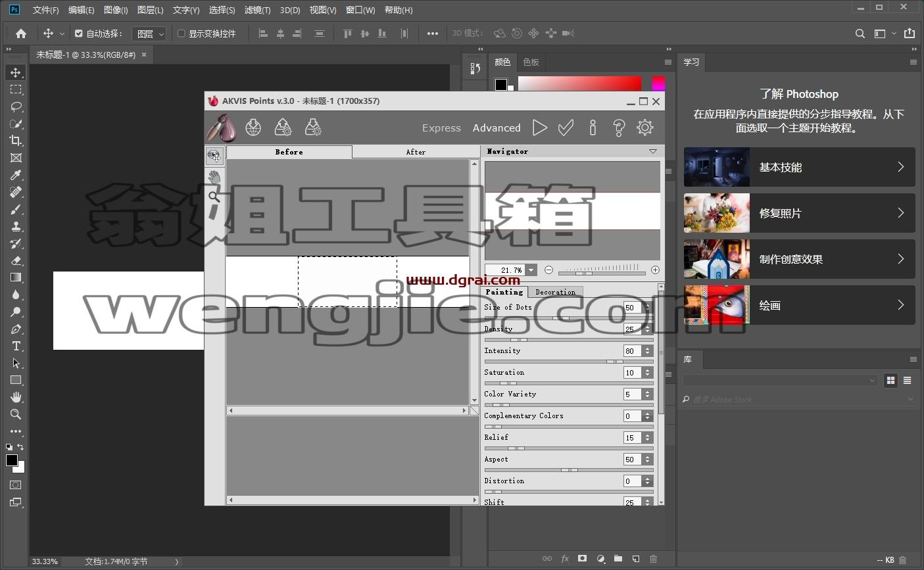Click the AKVIS Run play button
This screenshot has height=570, width=924.
540,128
